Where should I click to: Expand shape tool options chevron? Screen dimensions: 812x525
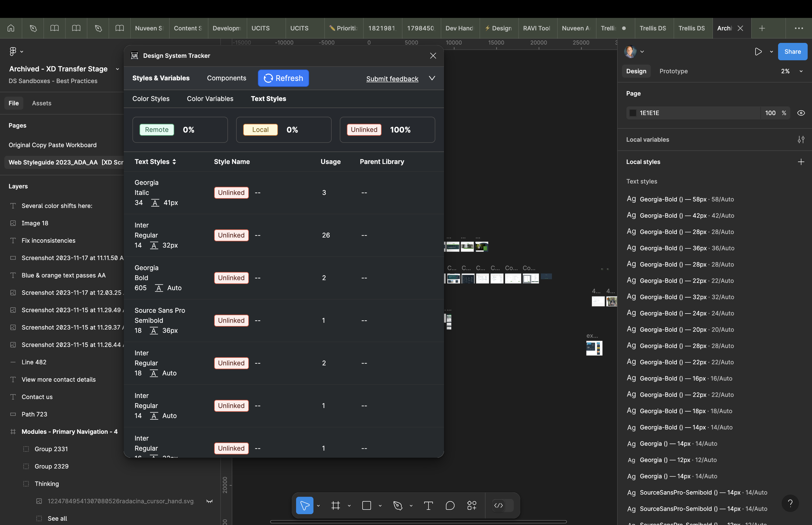[380, 506]
